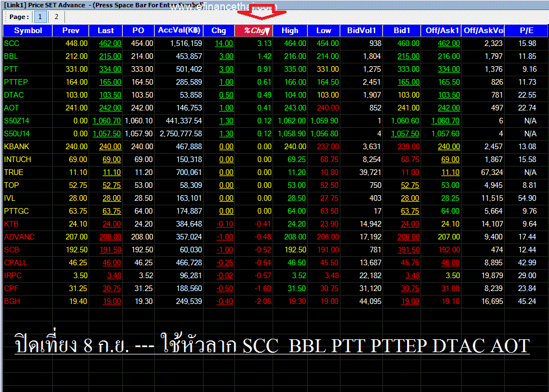This screenshot has height=392, width=549.
Task: Click IRPC last price 3.48
Action: 114,276
